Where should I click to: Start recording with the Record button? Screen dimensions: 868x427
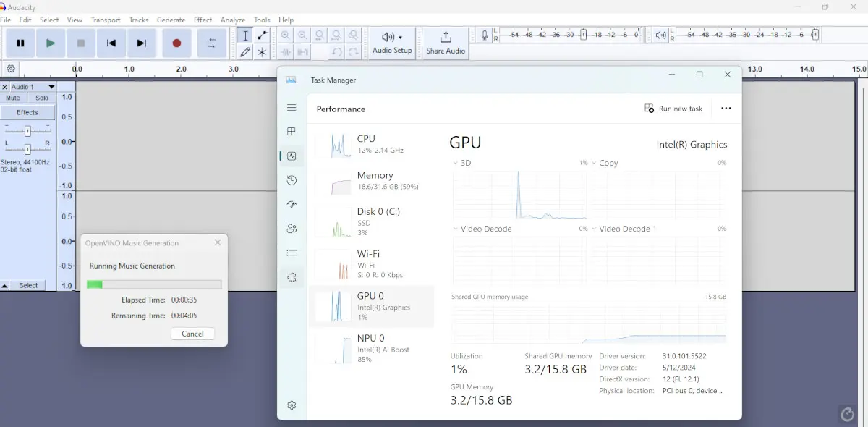(176, 43)
